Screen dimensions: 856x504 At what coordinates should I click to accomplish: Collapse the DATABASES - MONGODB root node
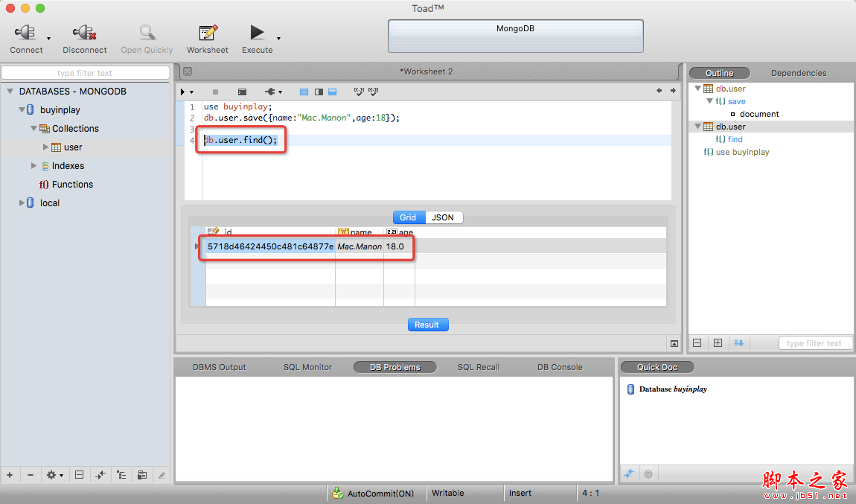[10, 91]
